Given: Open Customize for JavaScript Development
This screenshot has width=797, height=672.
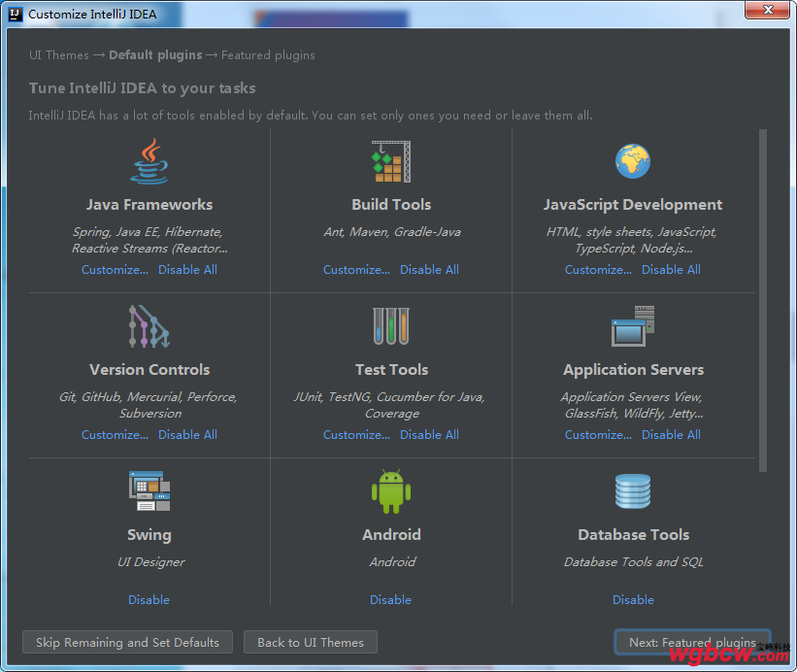Looking at the screenshot, I should pos(598,269).
